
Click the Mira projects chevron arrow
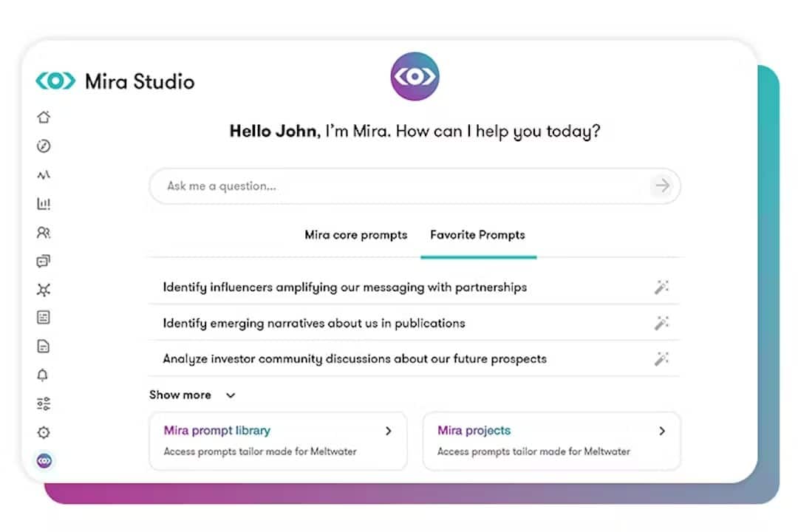click(661, 432)
